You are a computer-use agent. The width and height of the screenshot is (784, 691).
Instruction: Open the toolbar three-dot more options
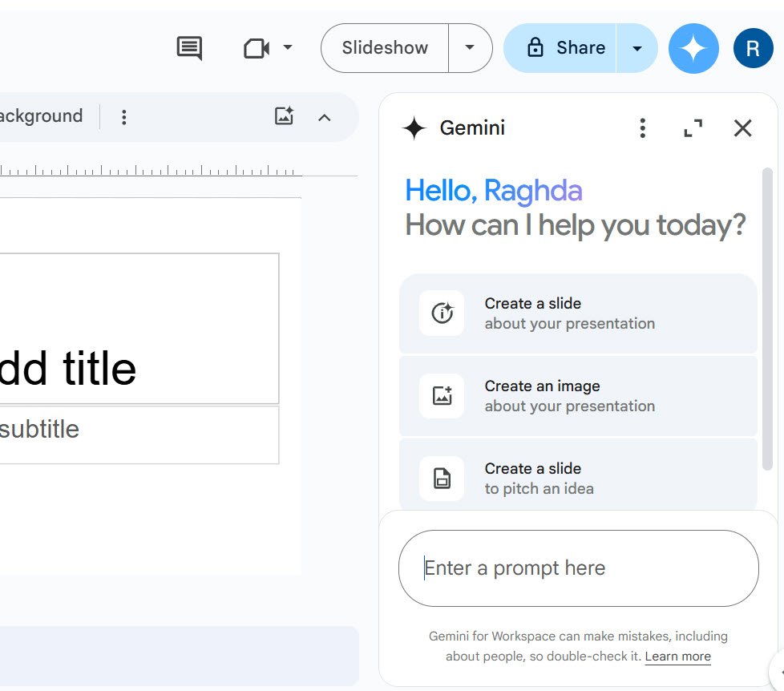123,117
